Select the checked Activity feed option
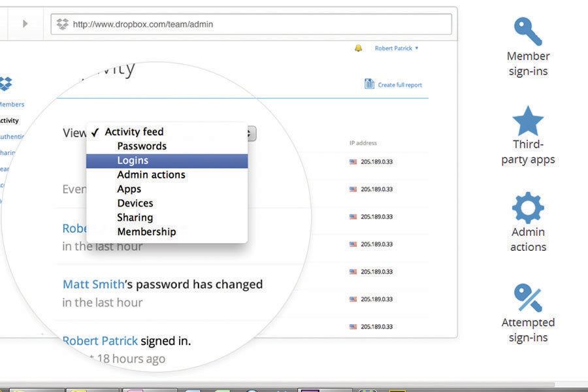Viewport: 588px width, 392px height. click(134, 132)
